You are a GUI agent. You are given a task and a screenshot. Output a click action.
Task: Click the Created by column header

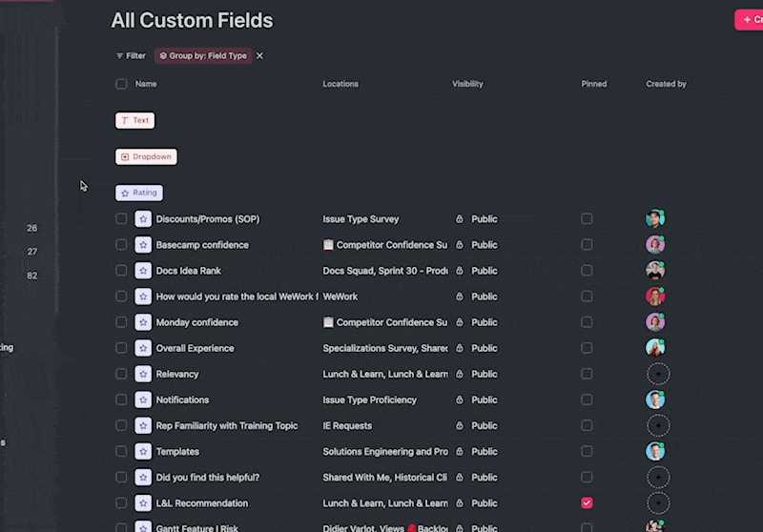pyautogui.click(x=666, y=84)
